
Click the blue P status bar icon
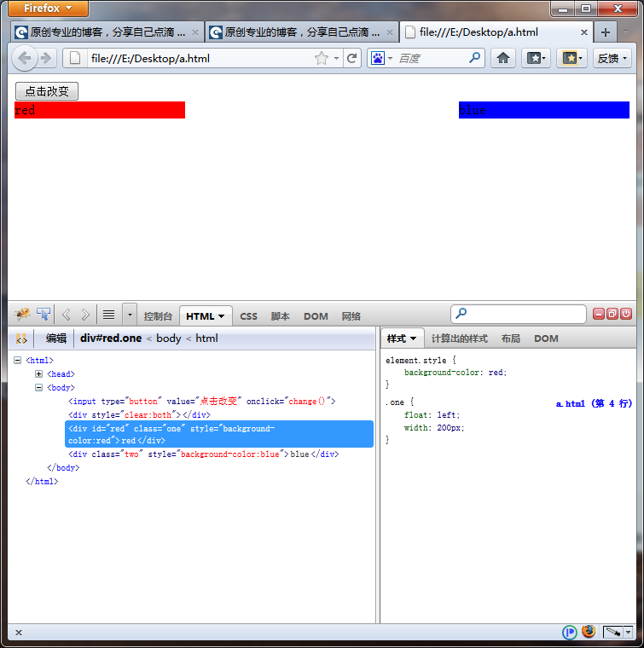[x=570, y=633]
